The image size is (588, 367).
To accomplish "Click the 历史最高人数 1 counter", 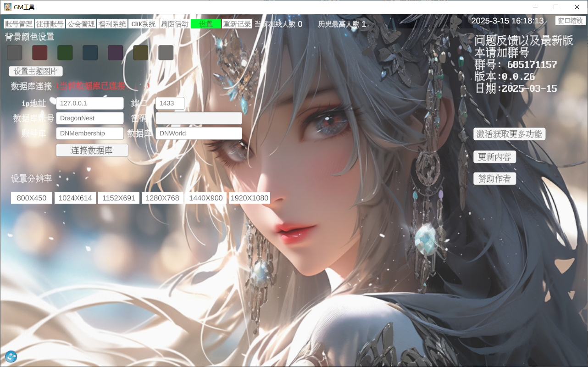I will [342, 24].
